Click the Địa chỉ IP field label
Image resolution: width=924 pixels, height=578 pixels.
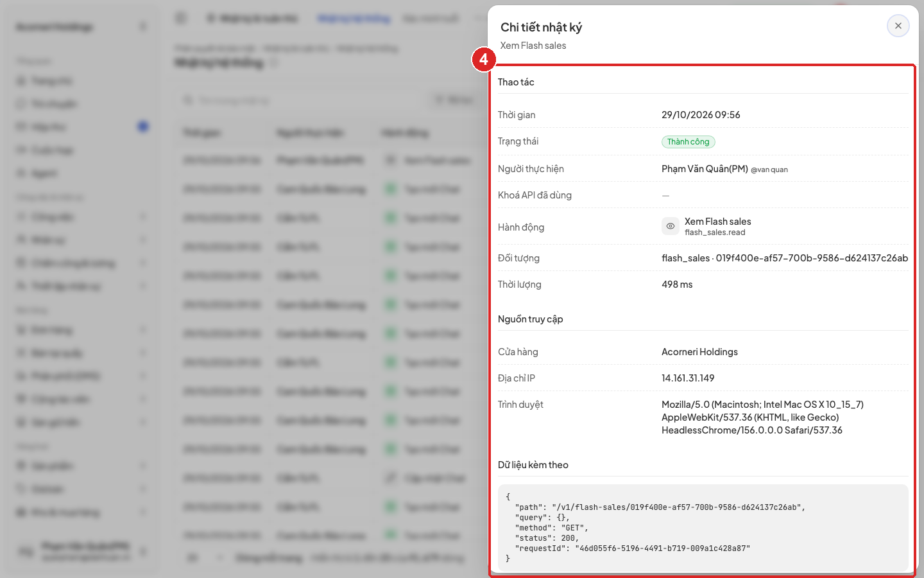516,378
